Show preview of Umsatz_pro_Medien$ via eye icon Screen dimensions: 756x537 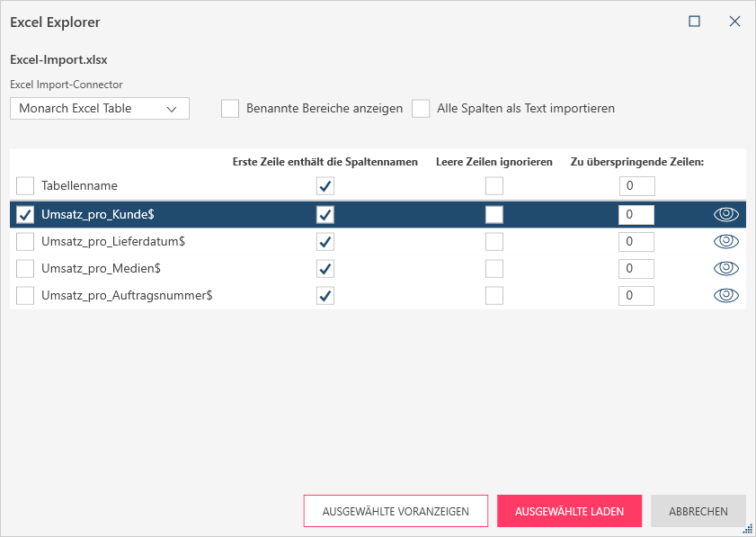[725, 268]
